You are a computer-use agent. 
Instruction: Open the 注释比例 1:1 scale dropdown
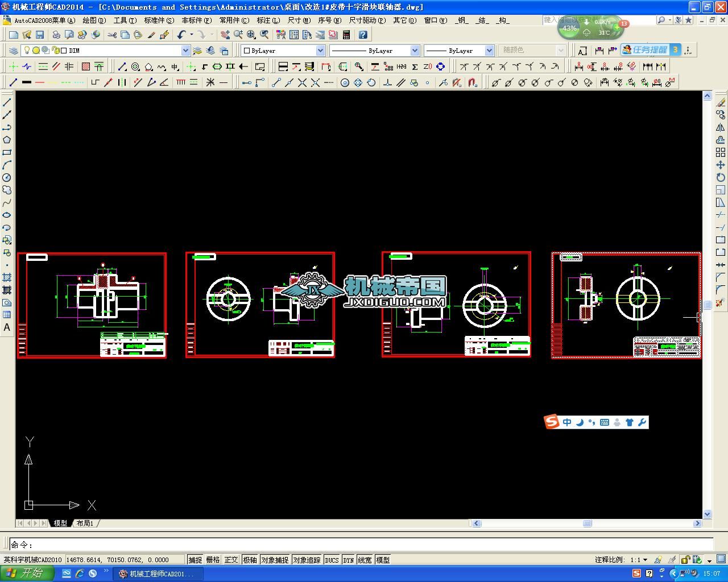[645, 560]
